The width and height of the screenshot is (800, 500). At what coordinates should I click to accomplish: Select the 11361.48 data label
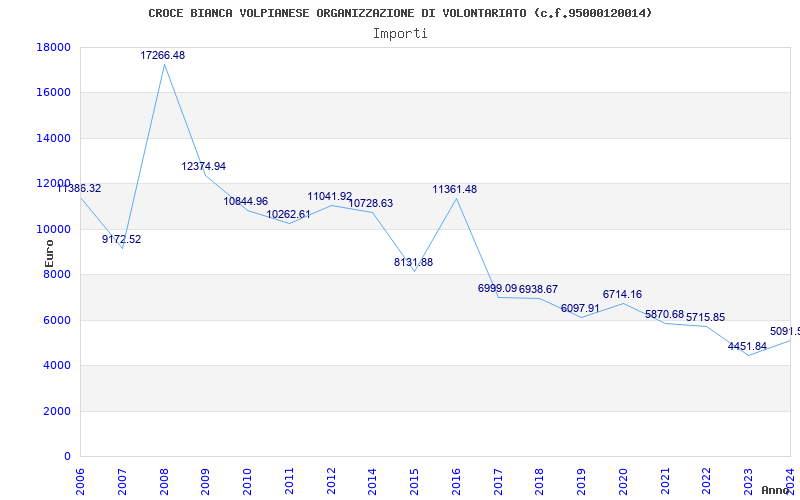(454, 190)
